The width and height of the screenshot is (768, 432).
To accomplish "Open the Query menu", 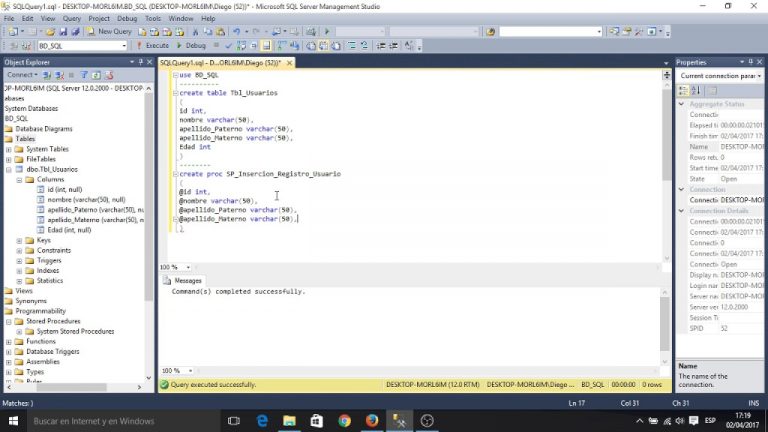I will click(x=72, y=19).
